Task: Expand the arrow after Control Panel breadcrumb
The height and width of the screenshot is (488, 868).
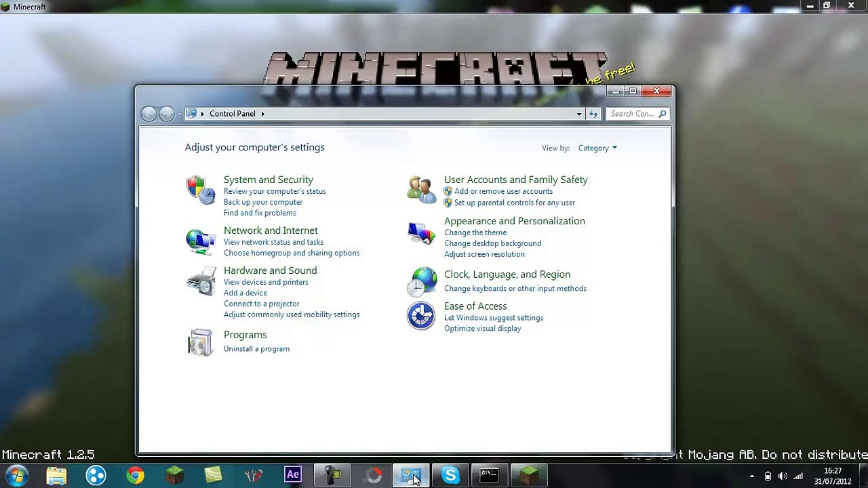Action: pos(262,114)
